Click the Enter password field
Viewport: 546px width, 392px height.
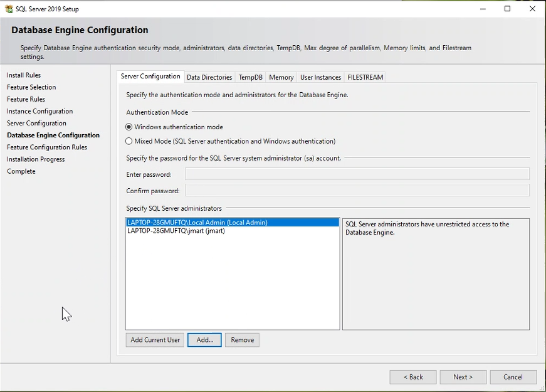pyautogui.click(x=357, y=174)
